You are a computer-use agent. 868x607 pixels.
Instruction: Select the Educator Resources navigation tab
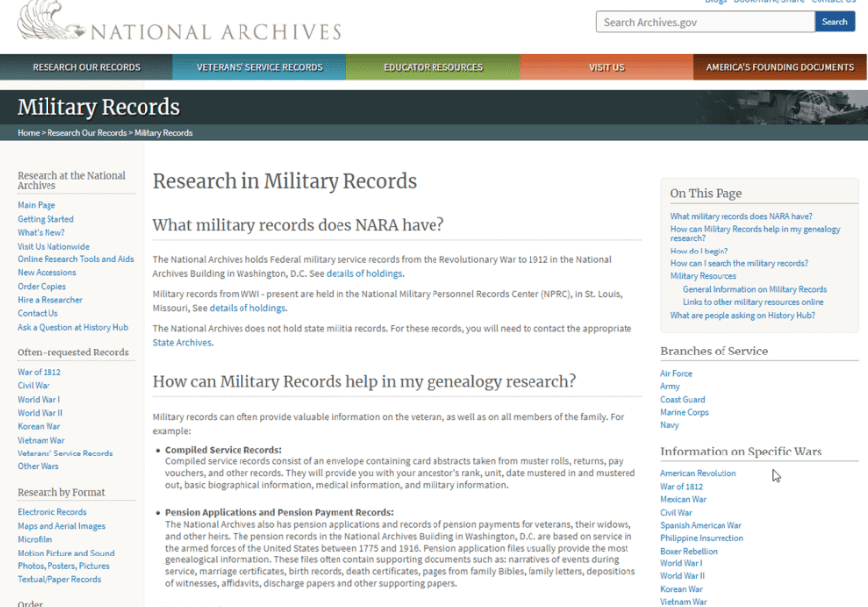pyautogui.click(x=433, y=67)
